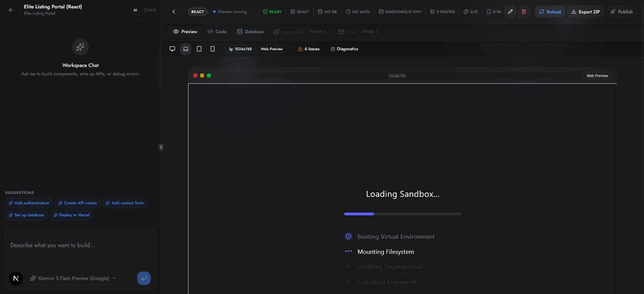Click the Describe what you want to build field
The width and height of the screenshot is (644, 294).
[x=80, y=245]
